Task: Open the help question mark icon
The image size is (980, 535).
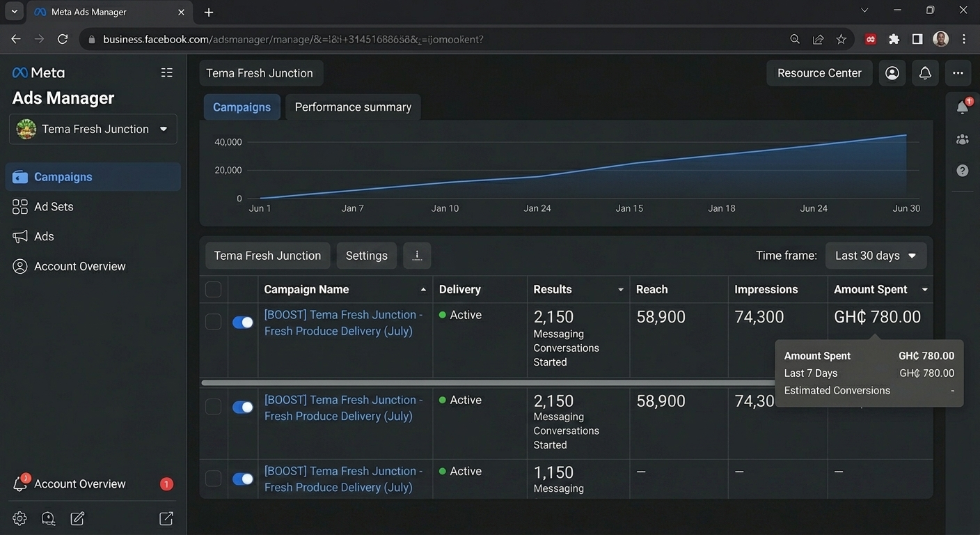Action: tap(963, 171)
